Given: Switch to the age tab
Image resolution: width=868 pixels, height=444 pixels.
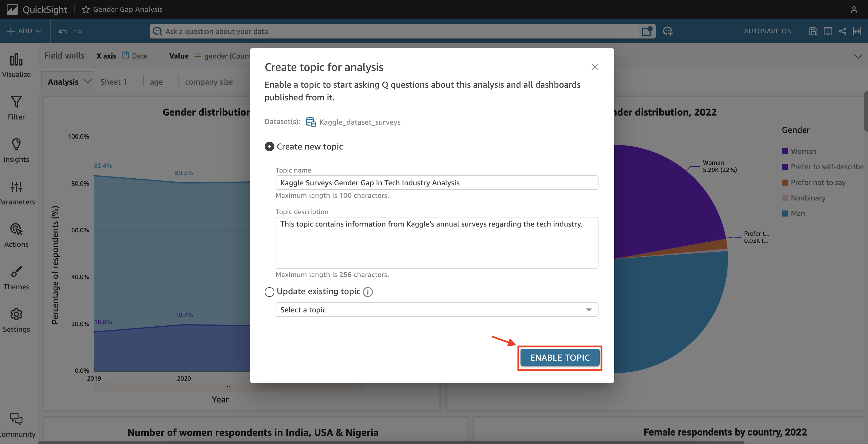Looking at the screenshot, I should tap(156, 82).
